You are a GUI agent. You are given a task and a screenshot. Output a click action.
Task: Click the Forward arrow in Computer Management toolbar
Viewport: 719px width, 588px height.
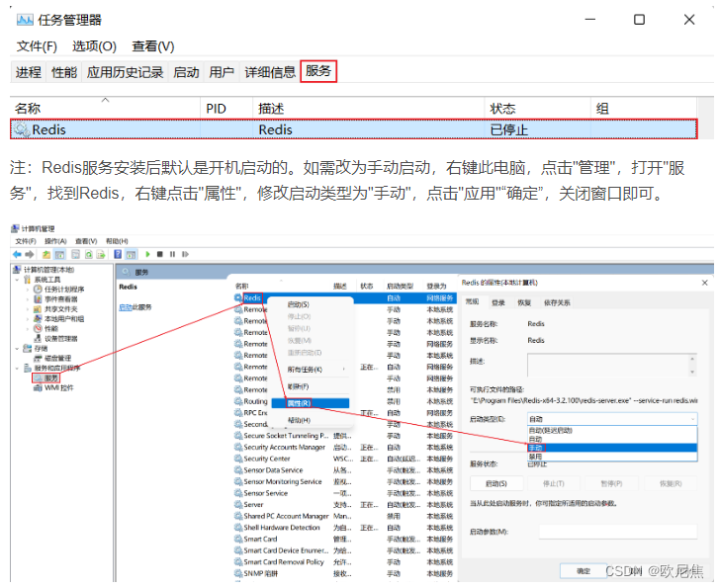(30, 254)
